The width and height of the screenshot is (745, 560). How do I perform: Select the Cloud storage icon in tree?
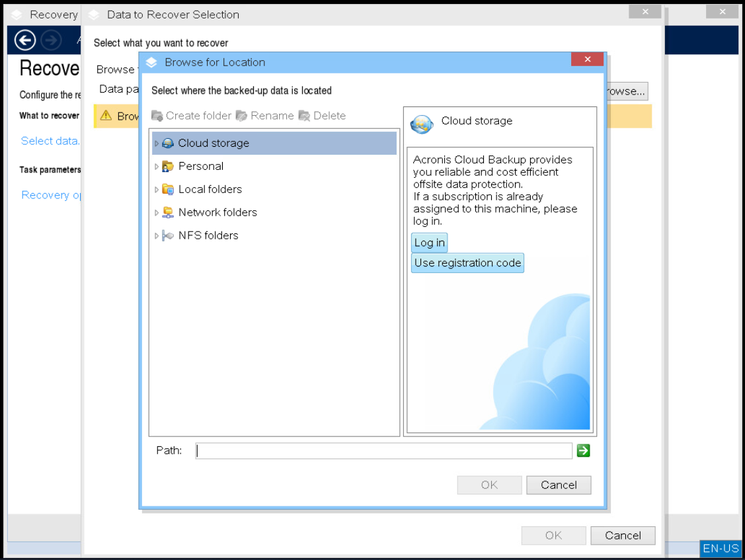pos(167,143)
